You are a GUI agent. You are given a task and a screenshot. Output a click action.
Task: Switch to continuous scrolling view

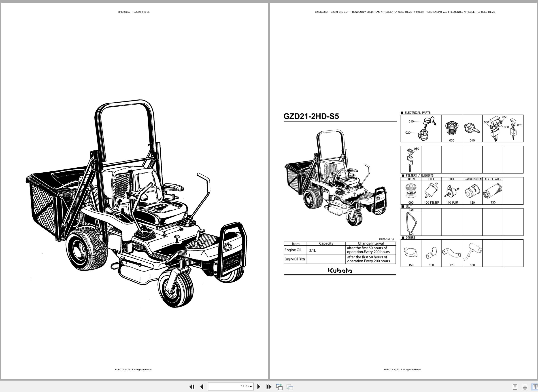pos(525,387)
